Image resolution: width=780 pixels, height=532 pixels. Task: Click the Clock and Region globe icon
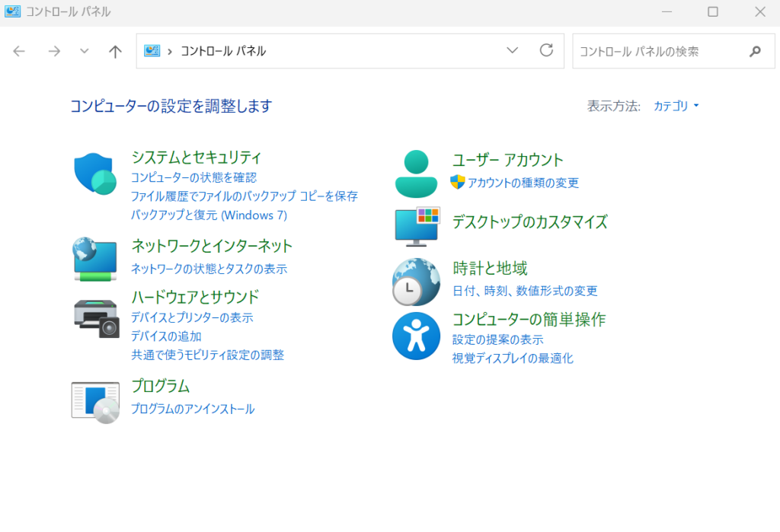click(x=416, y=282)
